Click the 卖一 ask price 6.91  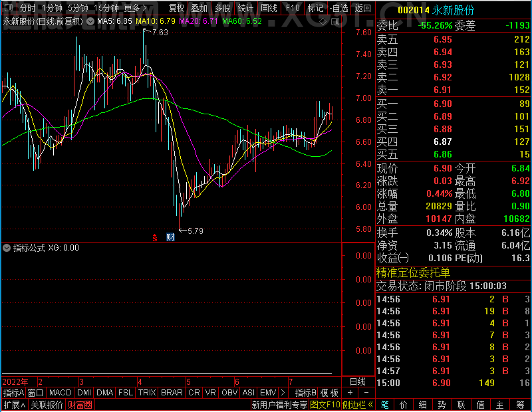pyautogui.click(x=442, y=90)
